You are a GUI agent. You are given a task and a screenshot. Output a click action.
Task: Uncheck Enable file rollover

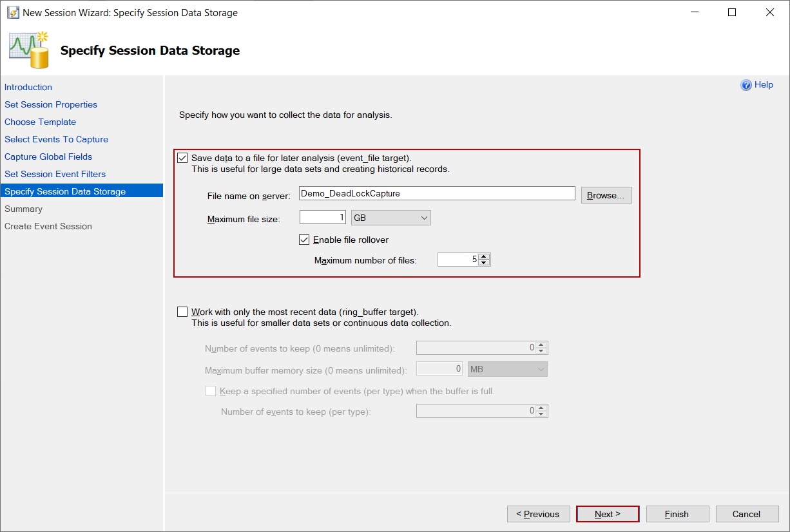[305, 240]
